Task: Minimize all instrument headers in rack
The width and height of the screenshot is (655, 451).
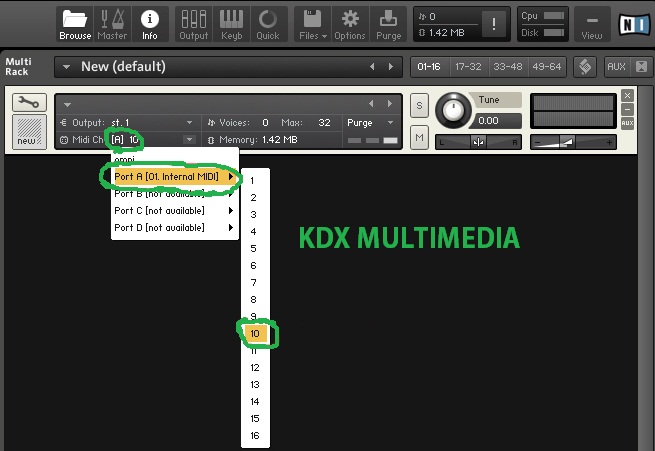Action: coord(642,67)
